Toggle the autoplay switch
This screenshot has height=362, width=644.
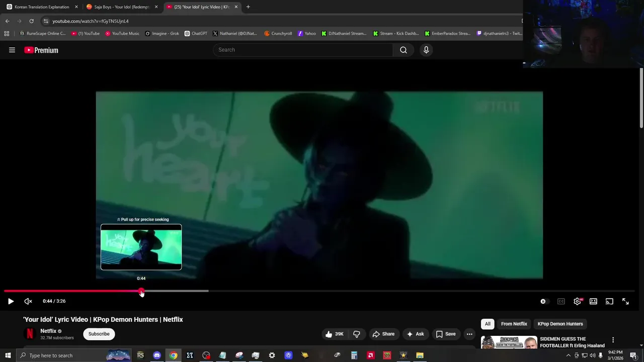point(545,301)
